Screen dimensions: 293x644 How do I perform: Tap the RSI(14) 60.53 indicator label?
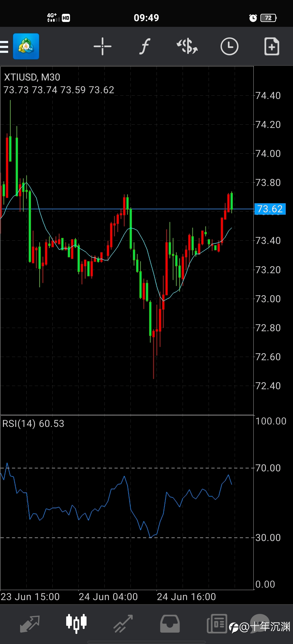coord(33,424)
